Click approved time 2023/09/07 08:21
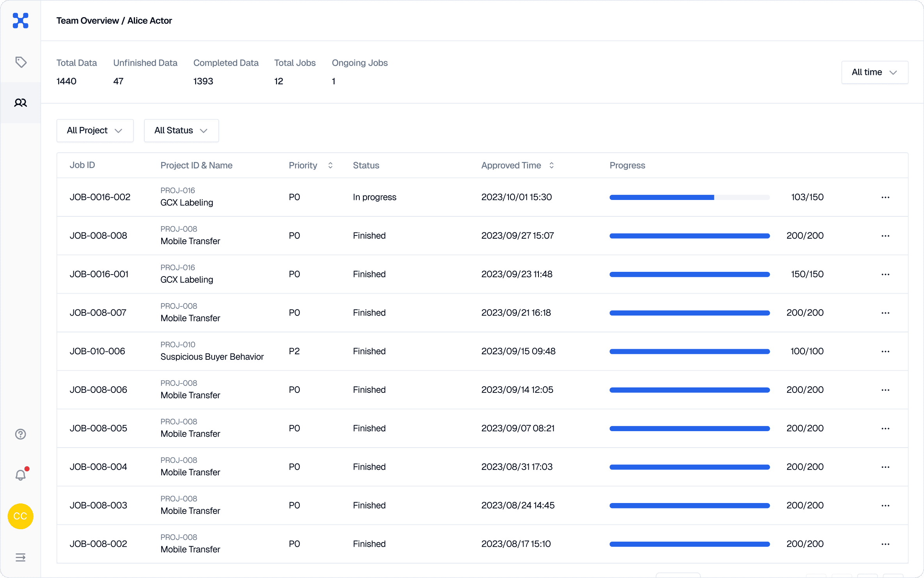The width and height of the screenshot is (924, 578). (518, 428)
